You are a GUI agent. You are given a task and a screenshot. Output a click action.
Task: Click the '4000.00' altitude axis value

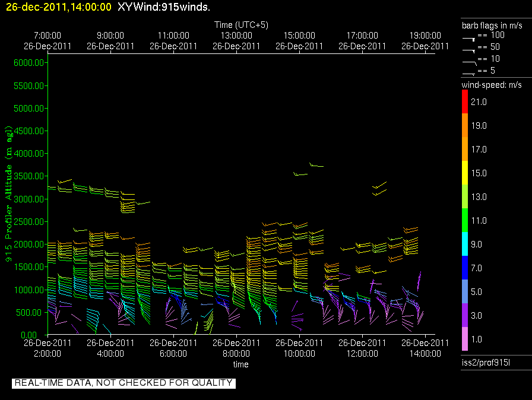29,154
